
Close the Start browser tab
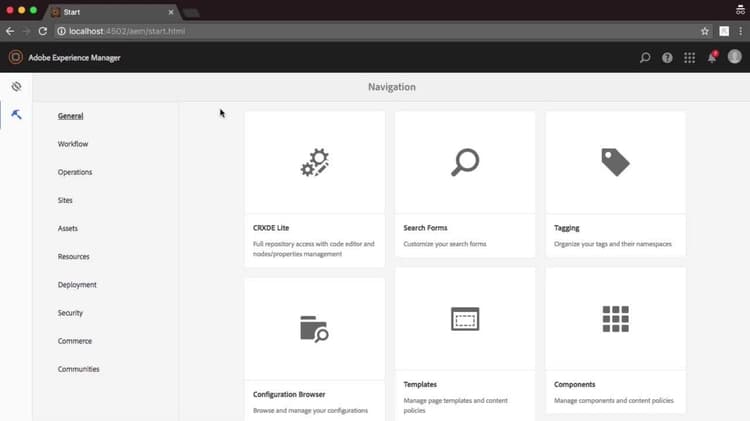[171, 12]
